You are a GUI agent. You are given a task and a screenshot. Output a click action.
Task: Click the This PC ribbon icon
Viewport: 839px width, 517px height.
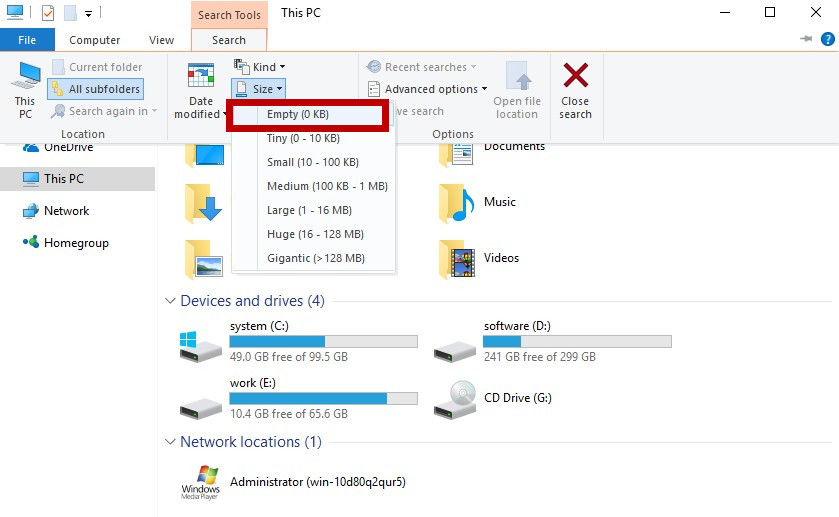[25, 77]
